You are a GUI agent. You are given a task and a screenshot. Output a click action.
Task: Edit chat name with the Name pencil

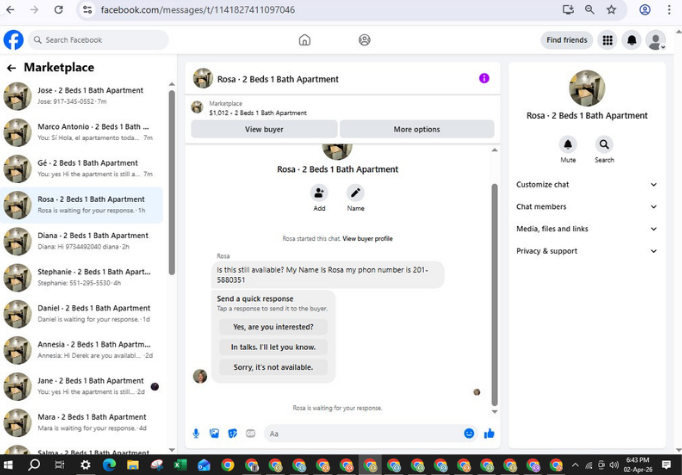coord(355,193)
